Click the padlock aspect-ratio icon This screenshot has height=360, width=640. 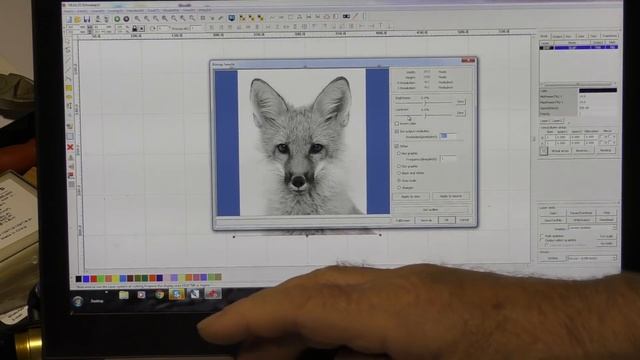(x=134, y=29)
